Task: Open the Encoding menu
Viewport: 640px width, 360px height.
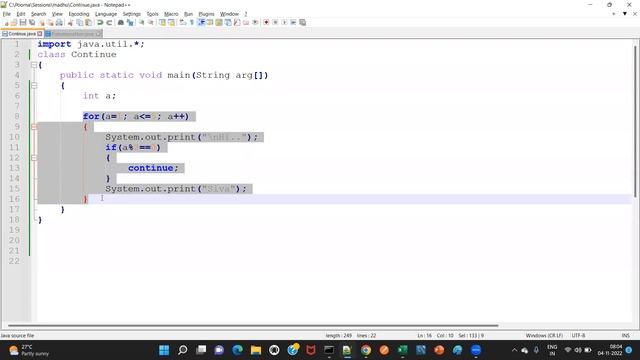Action: pos(79,14)
